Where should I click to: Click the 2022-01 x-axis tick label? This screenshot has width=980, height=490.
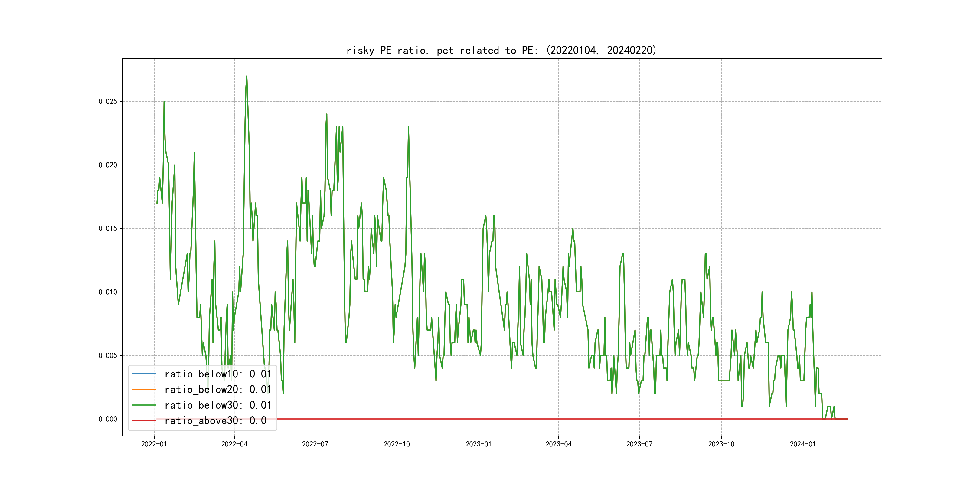pos(154,444)
